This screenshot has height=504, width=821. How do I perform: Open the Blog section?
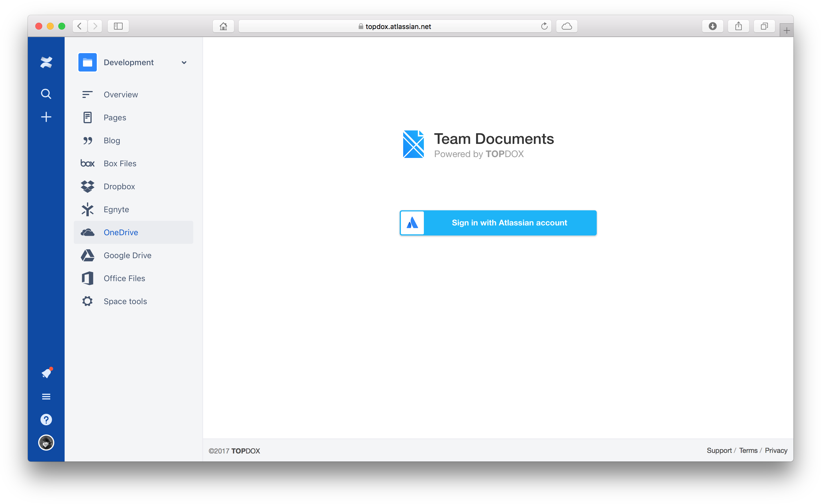(x=112, y=140)
